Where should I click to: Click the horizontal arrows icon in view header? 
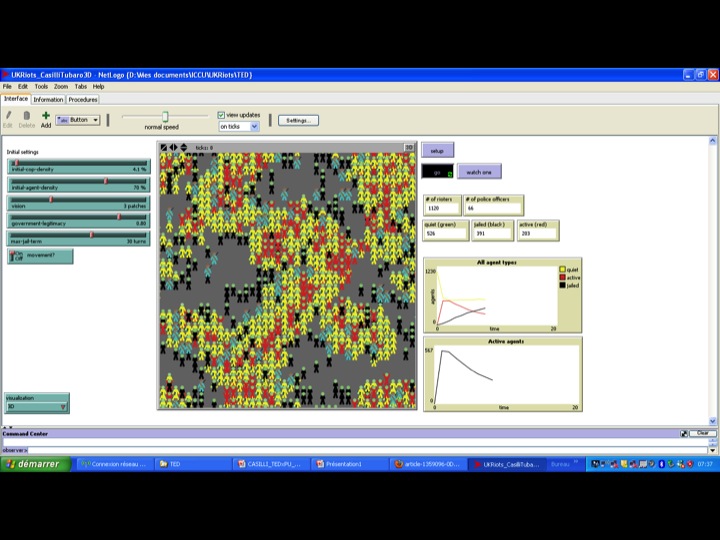click(x=174, y=147)
